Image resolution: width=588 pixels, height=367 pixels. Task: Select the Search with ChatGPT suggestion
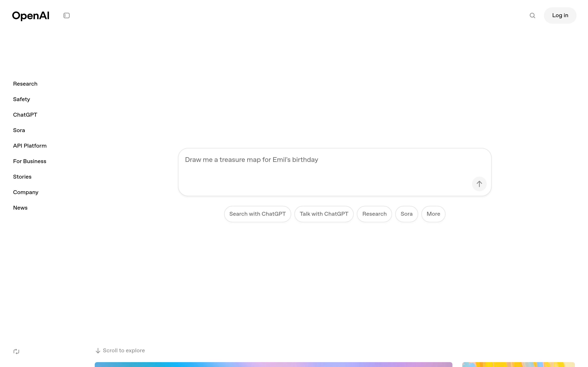click(x=257, y=214)
